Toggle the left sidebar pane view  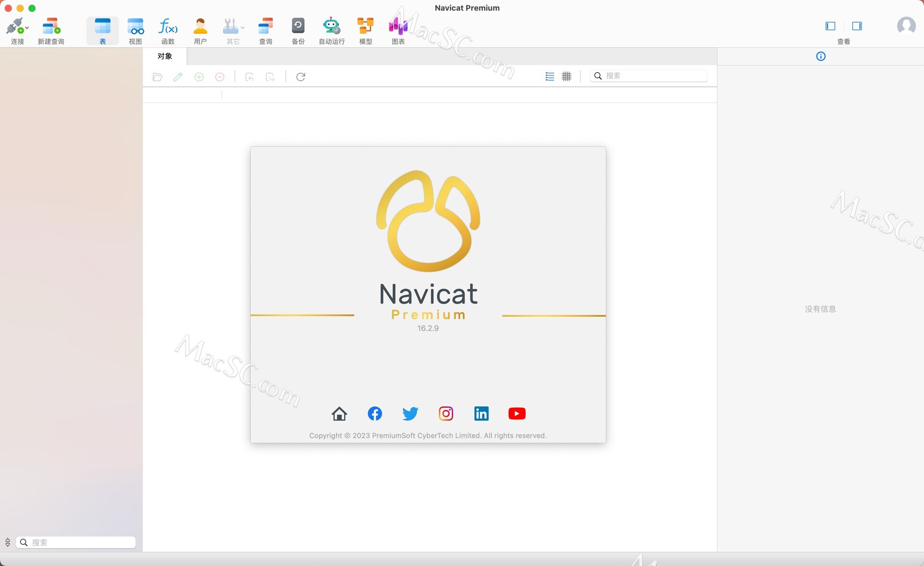coord(830,26)
